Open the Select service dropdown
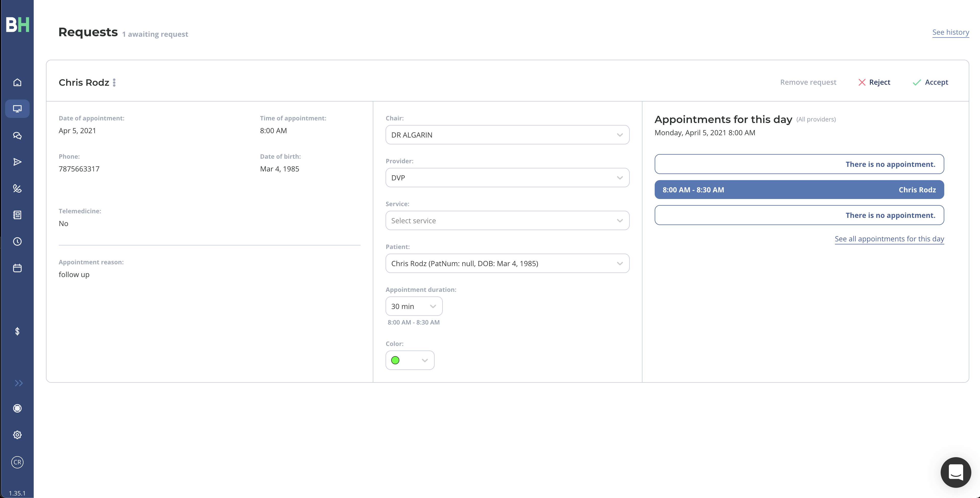This screenshot has height=498, width=980. click(507, 220)
